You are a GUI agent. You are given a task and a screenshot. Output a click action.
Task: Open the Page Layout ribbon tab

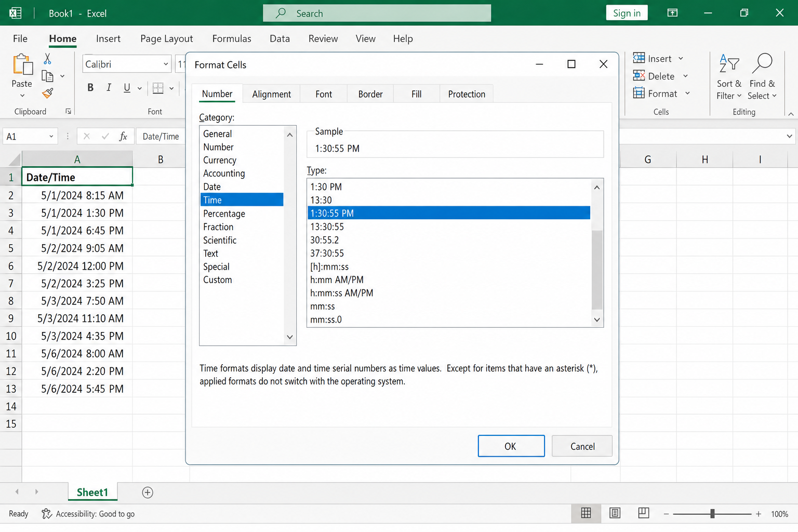[x=166, y=38]
